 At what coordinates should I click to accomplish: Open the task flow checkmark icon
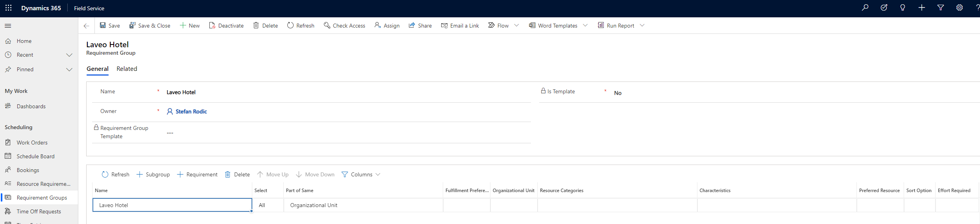(884, 8)
